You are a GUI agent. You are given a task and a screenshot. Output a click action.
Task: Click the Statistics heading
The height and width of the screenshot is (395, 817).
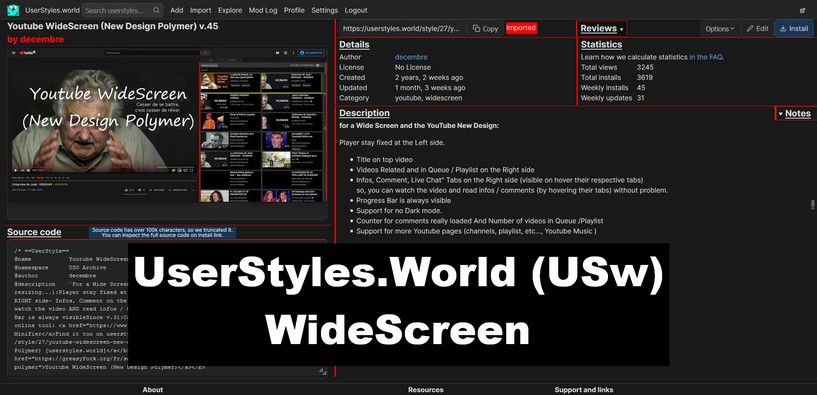tap(601, 45)
